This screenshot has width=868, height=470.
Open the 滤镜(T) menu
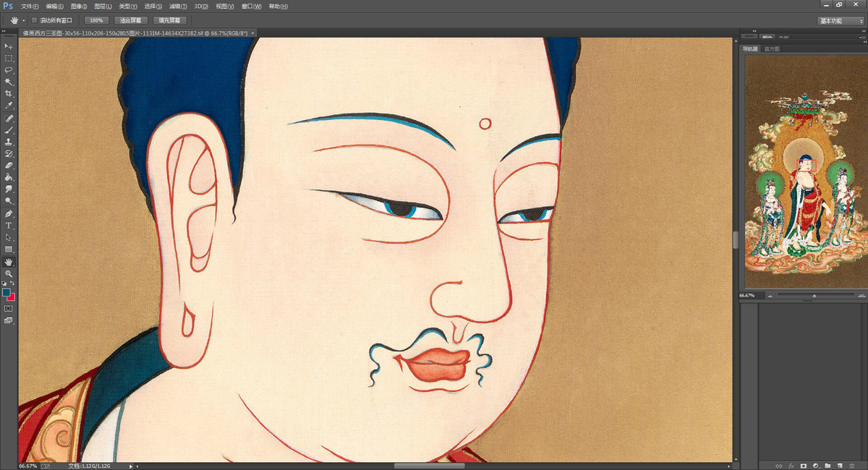click(x=176, y=6)
